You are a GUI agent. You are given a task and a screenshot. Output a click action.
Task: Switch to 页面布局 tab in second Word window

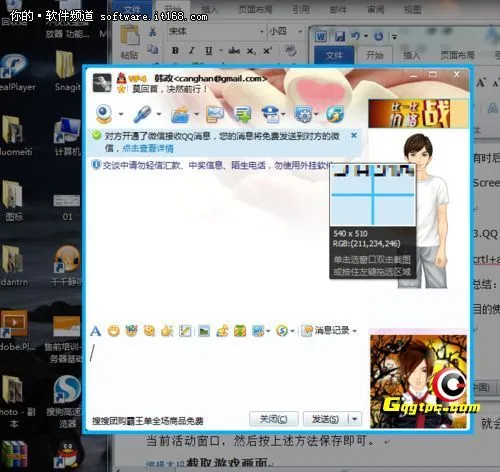tap(457, 55)
